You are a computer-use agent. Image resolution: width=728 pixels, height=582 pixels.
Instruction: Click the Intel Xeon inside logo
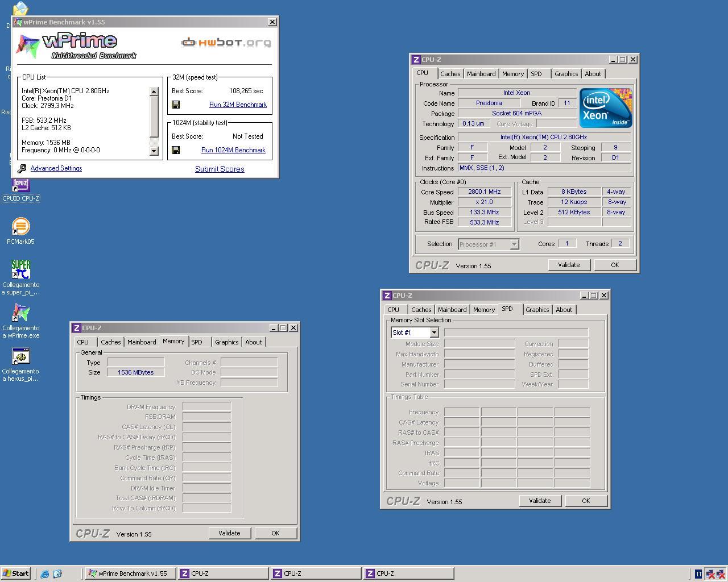click(x=605, y=107)
